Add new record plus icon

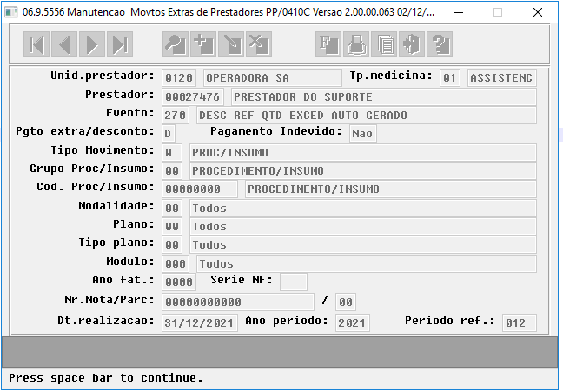[203, 44]
